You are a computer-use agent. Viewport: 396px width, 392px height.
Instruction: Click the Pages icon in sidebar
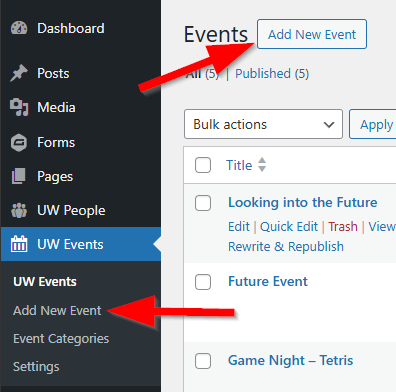(x=19, y=176)
